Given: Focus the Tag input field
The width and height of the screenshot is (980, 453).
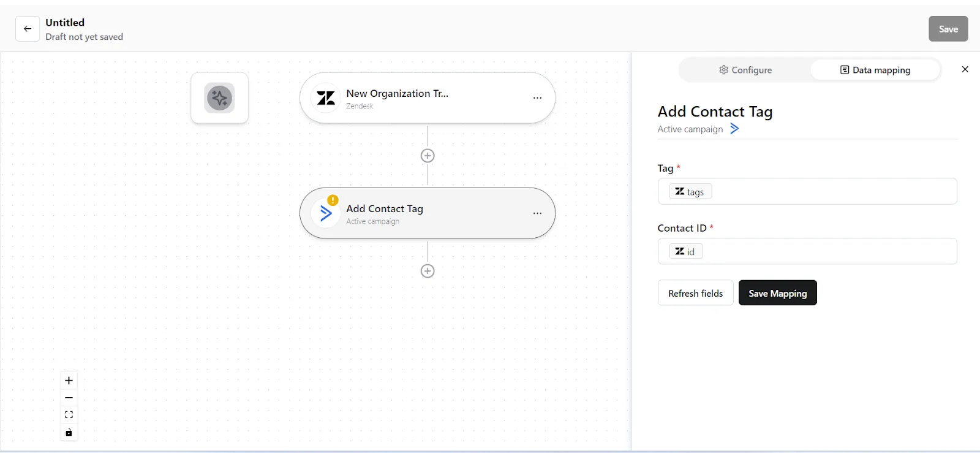Looking at the screenshot, I should tap(807, 191).
